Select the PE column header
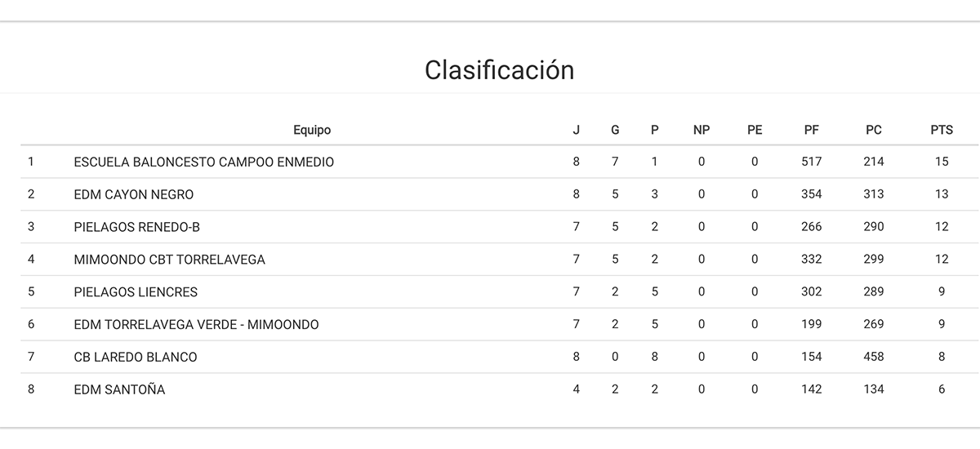Image resolution: width=980 pixels, height=449 pixels. click(755, 130)
